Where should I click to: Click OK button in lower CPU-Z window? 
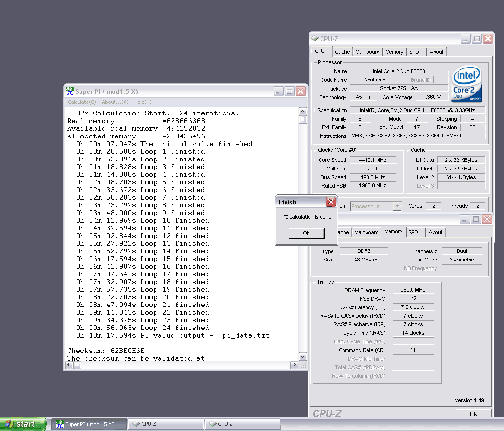473,414
